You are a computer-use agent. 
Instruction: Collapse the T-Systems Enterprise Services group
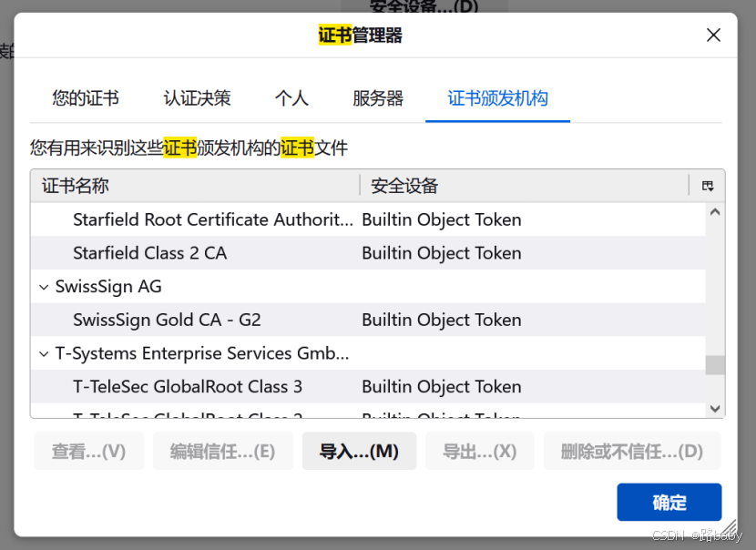44,353
